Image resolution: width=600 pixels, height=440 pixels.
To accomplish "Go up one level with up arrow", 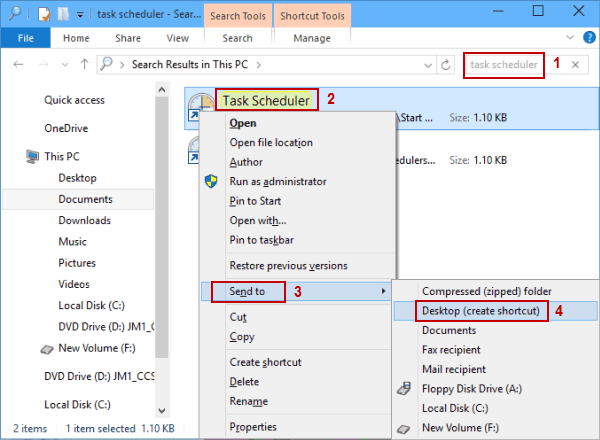I will pos(84,64).
